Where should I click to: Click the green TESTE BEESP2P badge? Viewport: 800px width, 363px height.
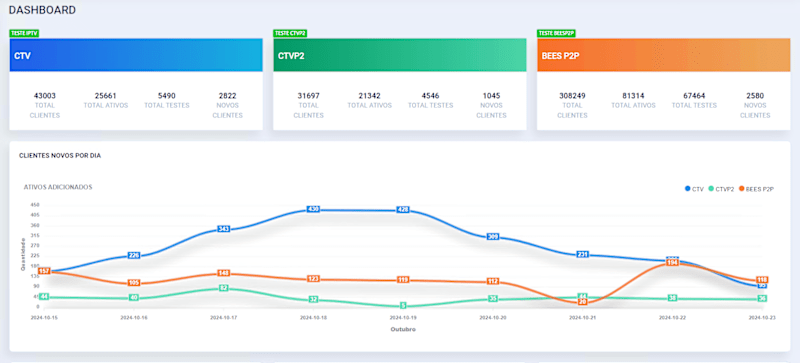tap(556, 33)
